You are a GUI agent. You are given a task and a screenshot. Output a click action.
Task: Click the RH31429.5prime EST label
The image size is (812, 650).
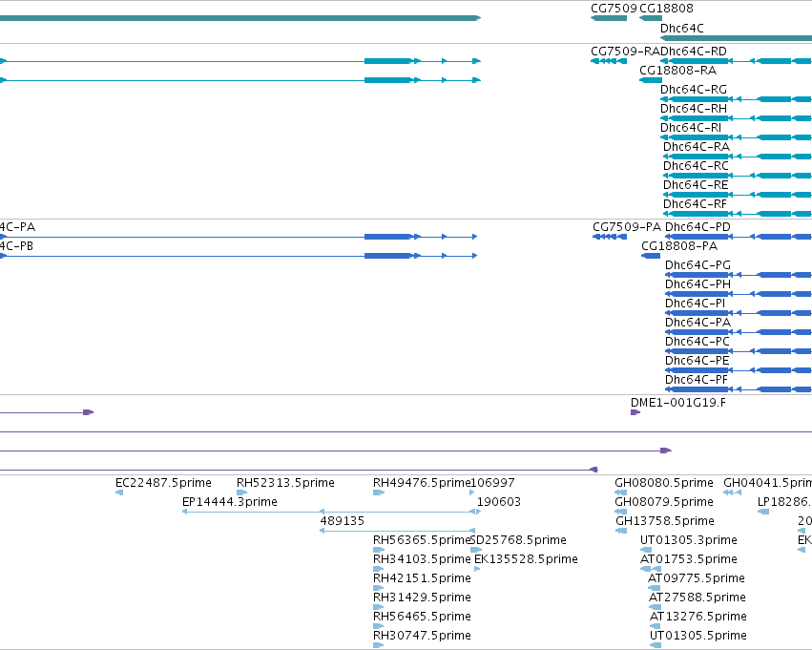(422, 598)
